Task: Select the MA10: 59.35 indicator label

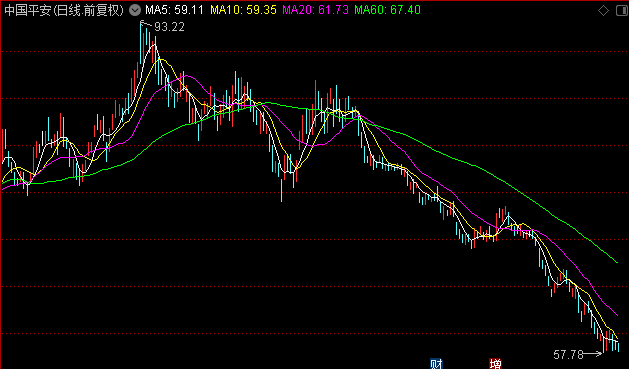Action: (243, 10)
